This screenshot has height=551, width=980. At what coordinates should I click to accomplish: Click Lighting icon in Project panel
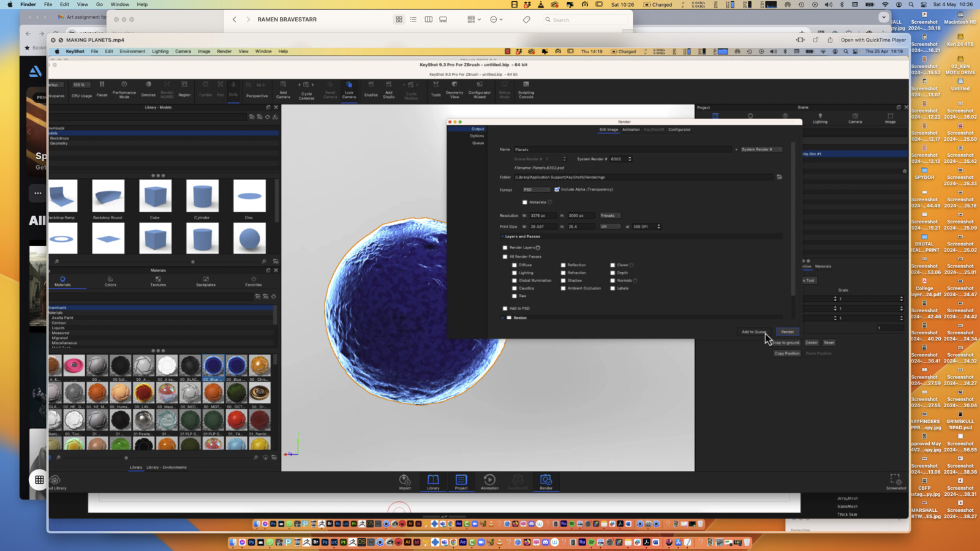(x=820, y=118)
